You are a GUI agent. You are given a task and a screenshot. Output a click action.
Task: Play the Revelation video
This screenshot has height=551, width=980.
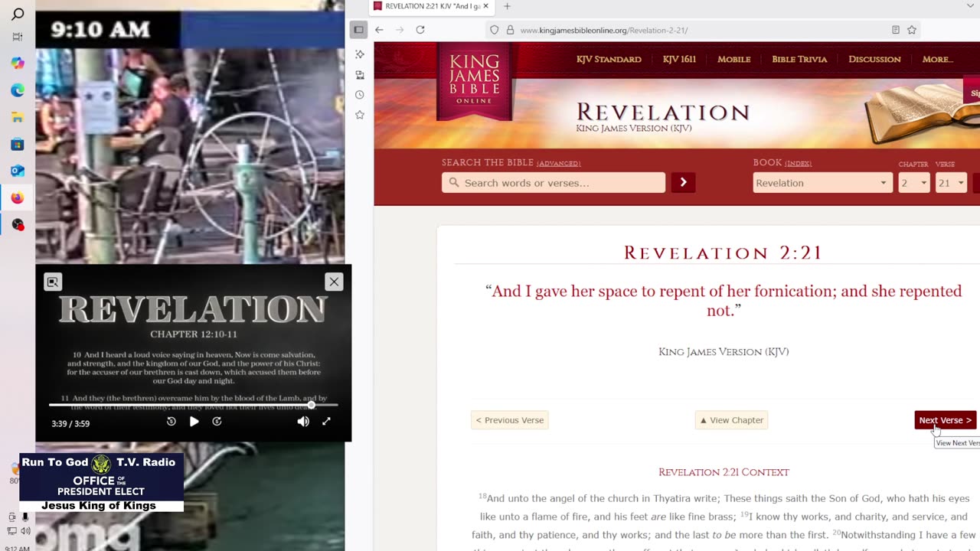(x=194, y=422)
